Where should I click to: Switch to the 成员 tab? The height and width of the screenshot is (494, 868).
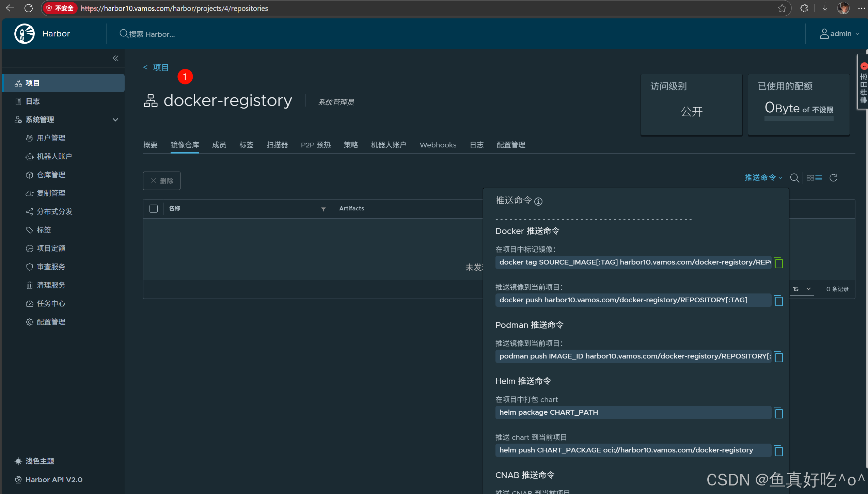[x=219, y=145]
